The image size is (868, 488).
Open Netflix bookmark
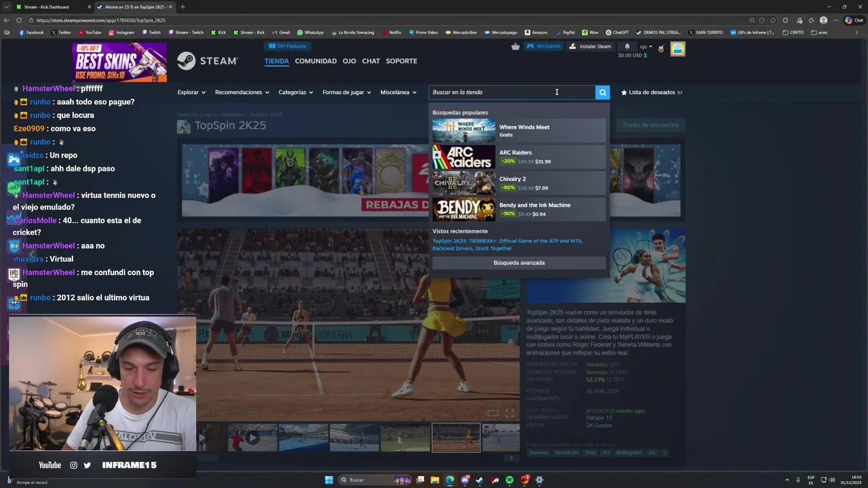391,32
